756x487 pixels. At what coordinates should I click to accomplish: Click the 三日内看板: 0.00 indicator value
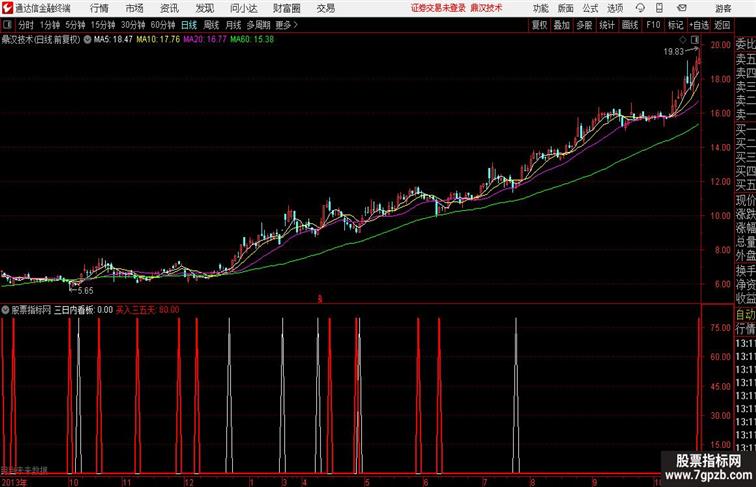pos(83,310)
